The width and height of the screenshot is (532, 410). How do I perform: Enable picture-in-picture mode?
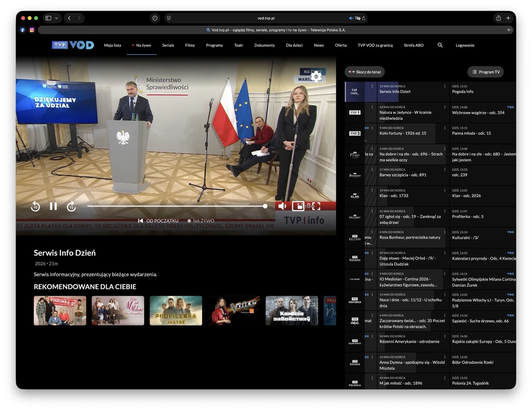tap(298, 206)
